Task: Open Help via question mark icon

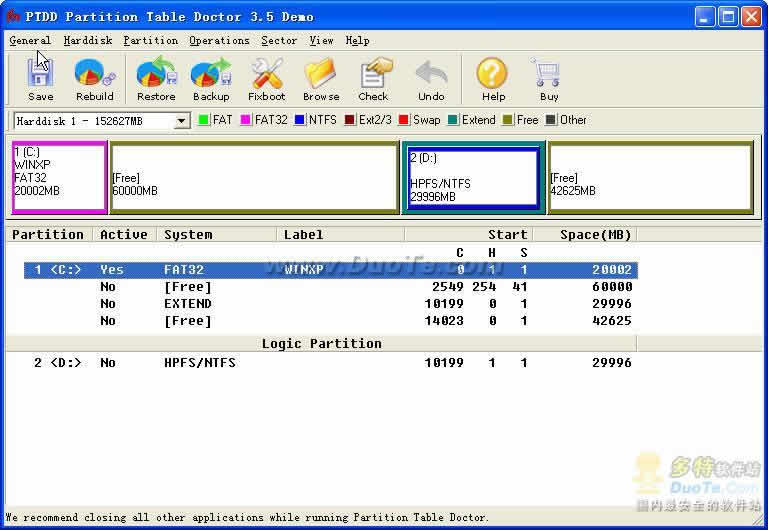Action: pos(493,79)
